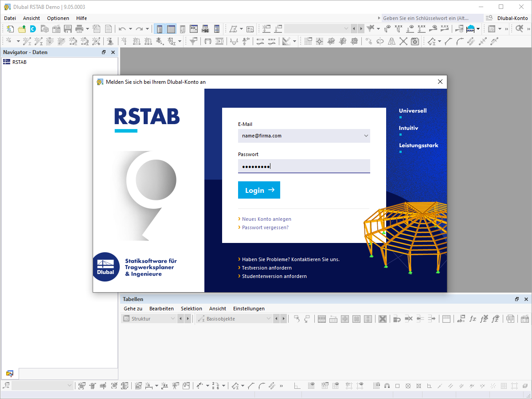Open the Optionen menu
Image resolution: width=532 pixels, height=399 pixels.
click(58, 18)
